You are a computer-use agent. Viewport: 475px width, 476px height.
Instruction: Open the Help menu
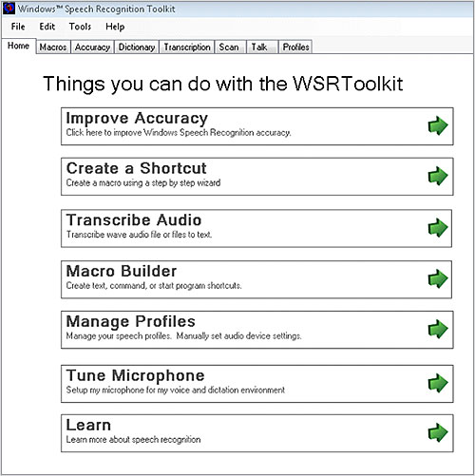tap(115, 27)
